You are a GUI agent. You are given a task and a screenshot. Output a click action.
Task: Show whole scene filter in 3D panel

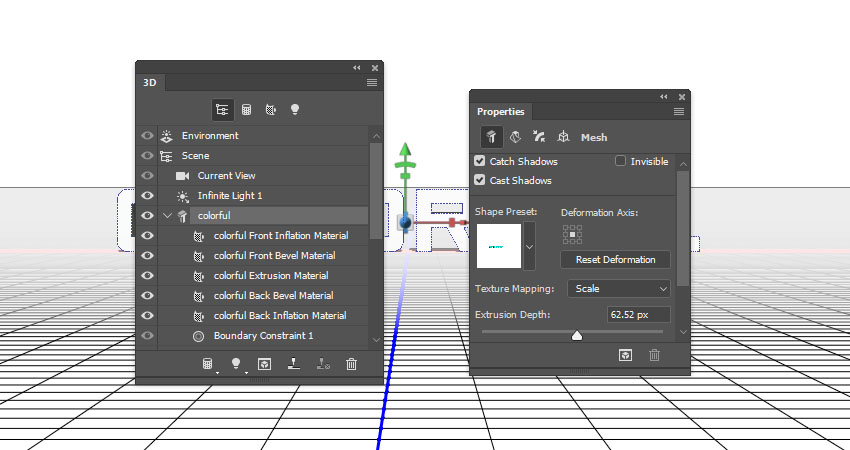pyautogui.click(x=221, y=109)
